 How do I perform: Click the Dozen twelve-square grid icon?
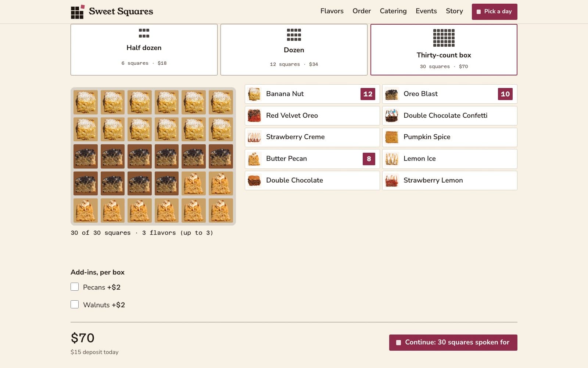pyautogui.click(x=294, y=35)
